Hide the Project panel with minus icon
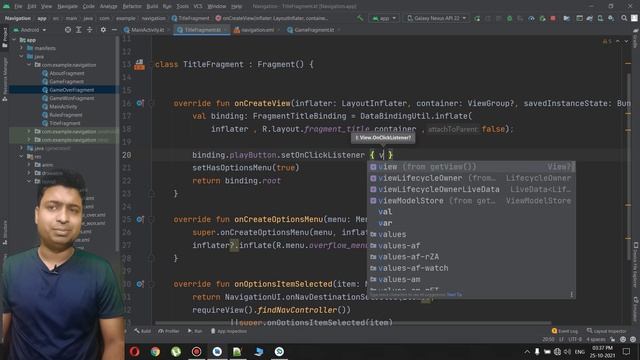Image resolution: width=640 pixels, height=360 pixels. click(x=114, y=30)
